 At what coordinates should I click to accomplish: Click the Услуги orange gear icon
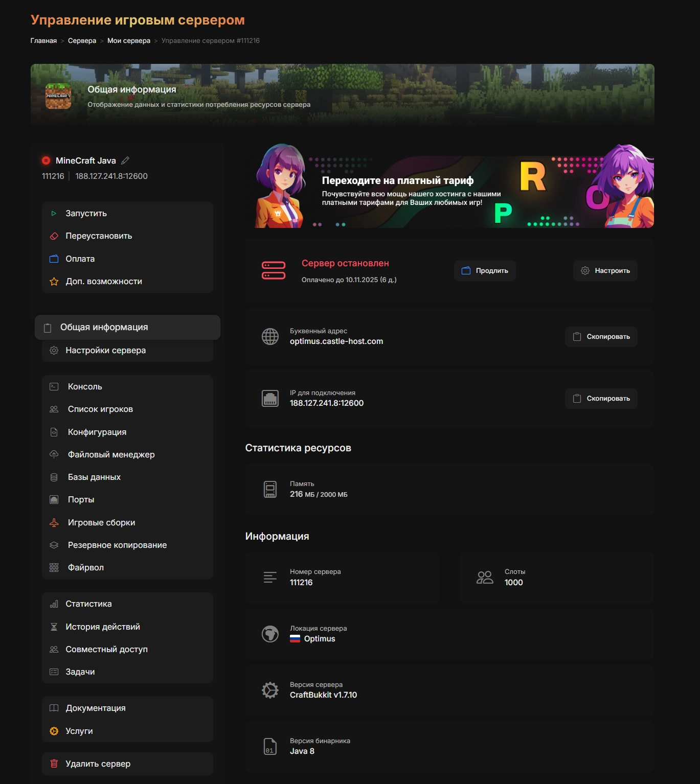[54, 731]
